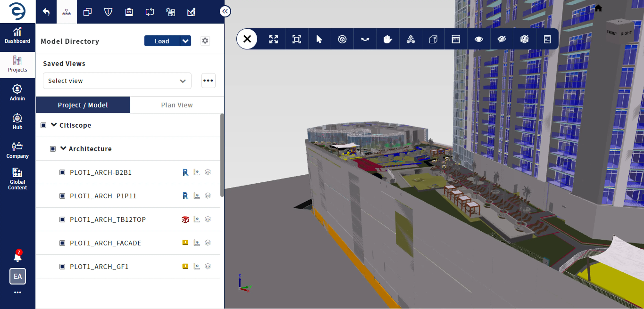Open the shield issues icon in top bar
The width and height of the screenshot is (644, 309).
pyautogui.click(x=108, y=12)
